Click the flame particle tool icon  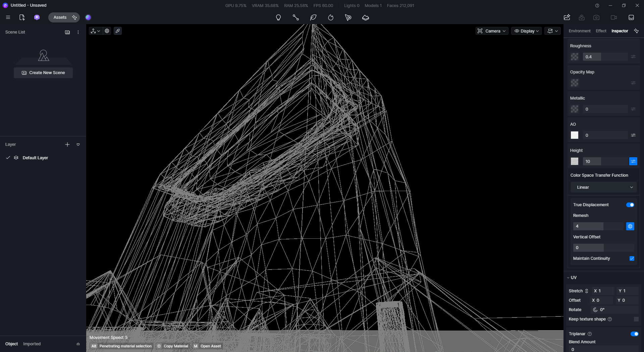coord(331,17)
